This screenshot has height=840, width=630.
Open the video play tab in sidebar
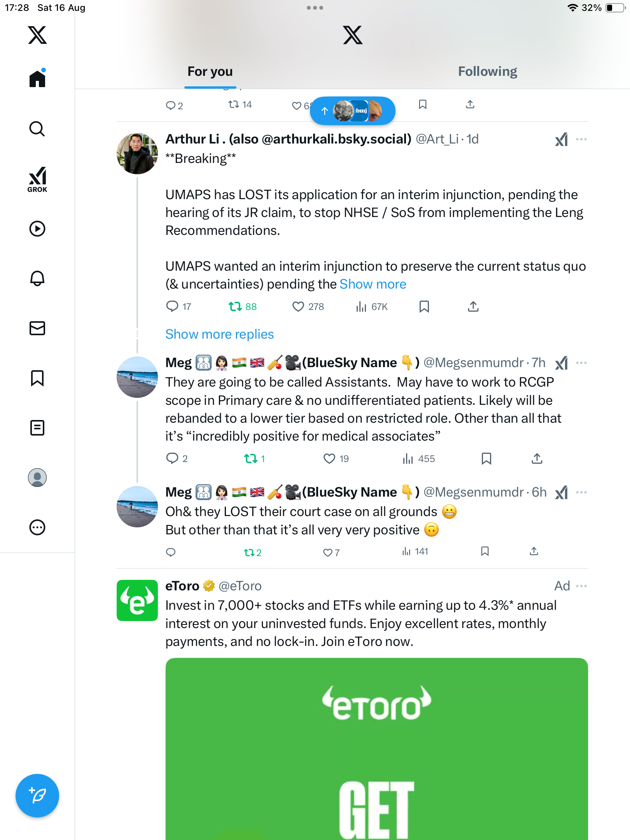[x=37, y=229]
